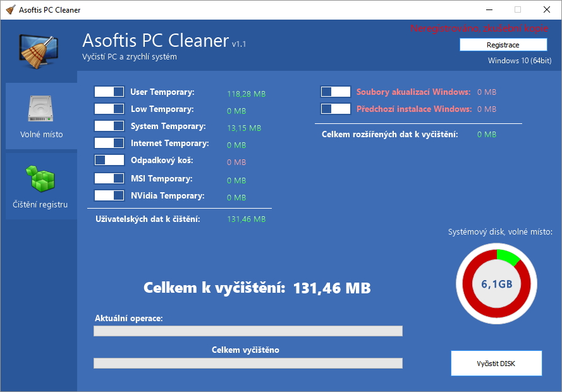Screen dimensions: 562x392
Task: Enable Soubory aktualizací Windows cleanup
Action: click(x=335, y=91)
